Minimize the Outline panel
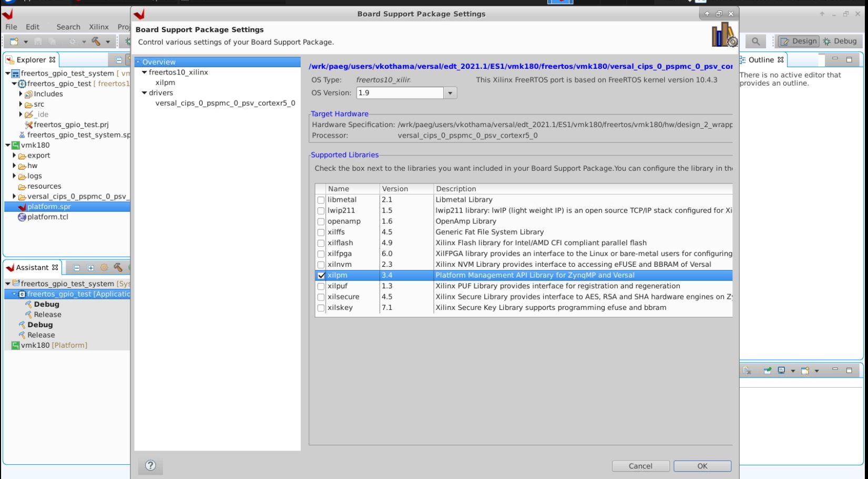The image size is (868, 479). coord(835,59)
